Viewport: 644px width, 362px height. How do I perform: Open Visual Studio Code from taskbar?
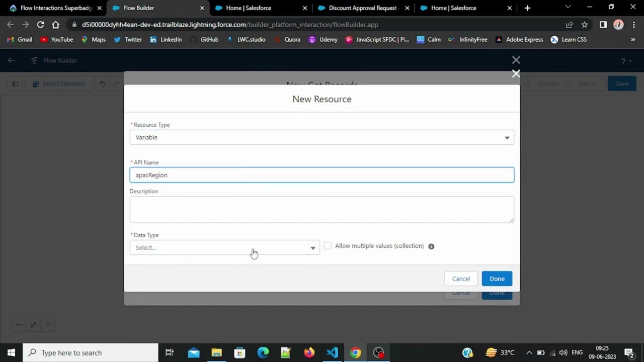click(x=332, y=352)
